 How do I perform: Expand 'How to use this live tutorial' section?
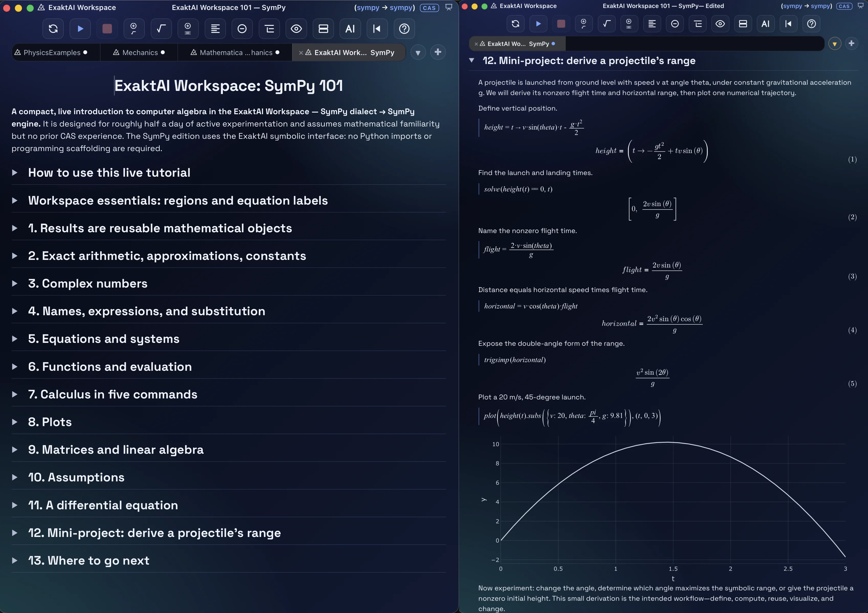coord(15,173)
